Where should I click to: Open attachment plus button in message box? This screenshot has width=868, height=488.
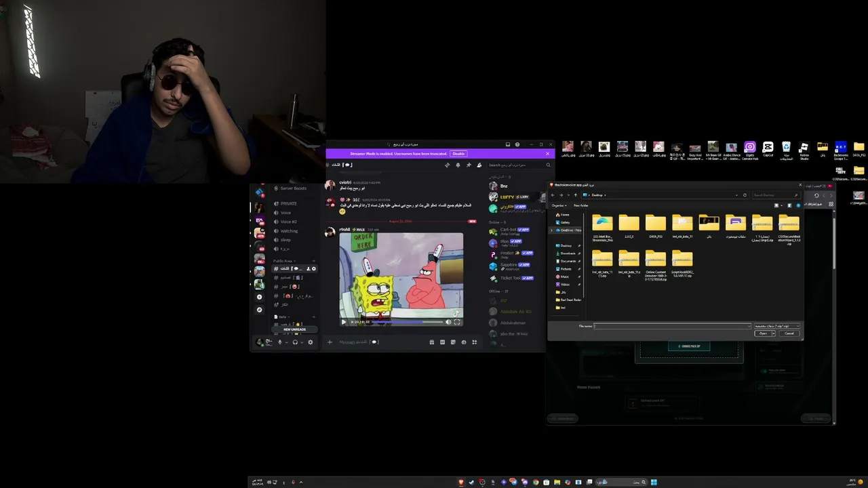coord(330,342)
